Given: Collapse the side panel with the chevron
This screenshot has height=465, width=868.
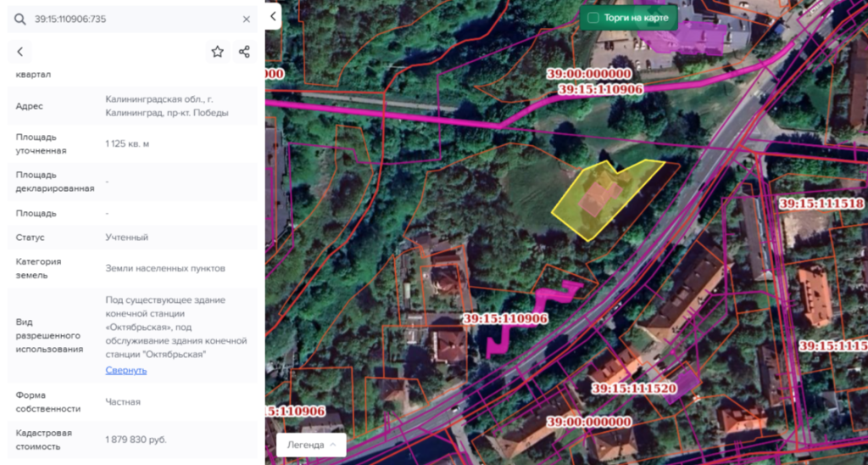Looking at the screenshot, I should [273, 16].
